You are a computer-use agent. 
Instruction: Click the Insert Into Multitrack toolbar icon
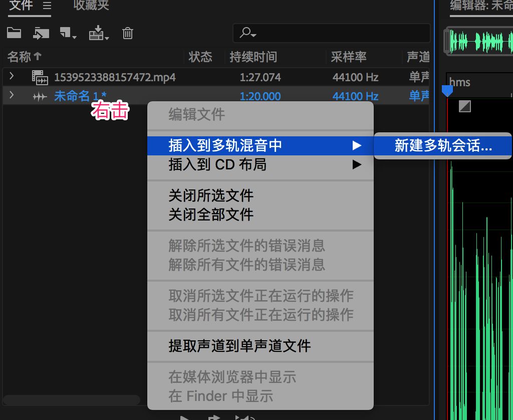[96, 33]
